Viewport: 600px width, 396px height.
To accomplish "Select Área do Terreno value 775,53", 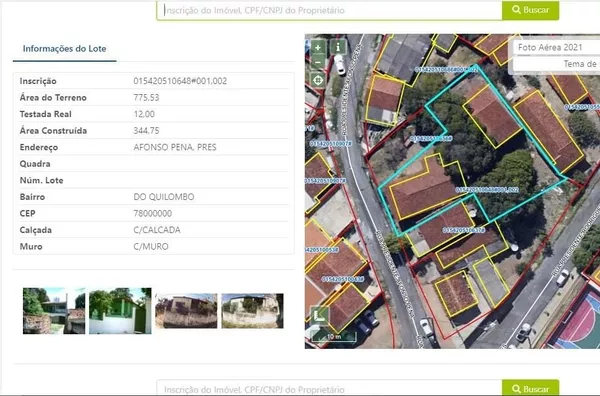I will click(146, 98).
